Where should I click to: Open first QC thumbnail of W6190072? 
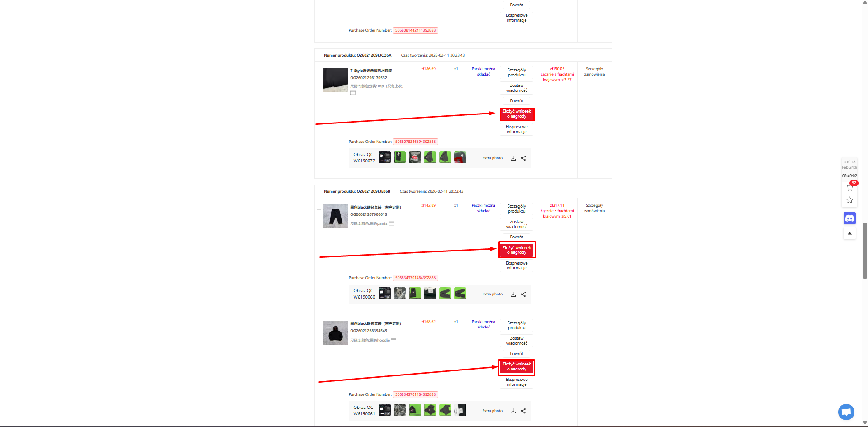384,157
